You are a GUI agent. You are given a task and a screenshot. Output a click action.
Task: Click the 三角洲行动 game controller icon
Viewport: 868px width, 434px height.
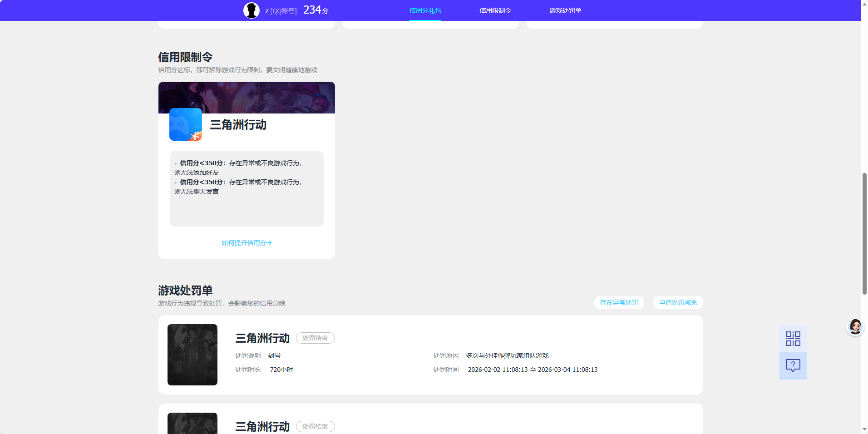(185, 124)
